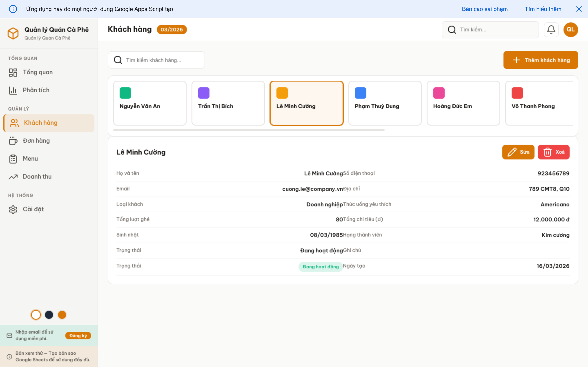Open Cài đặt gear icon

pos(13,209)
